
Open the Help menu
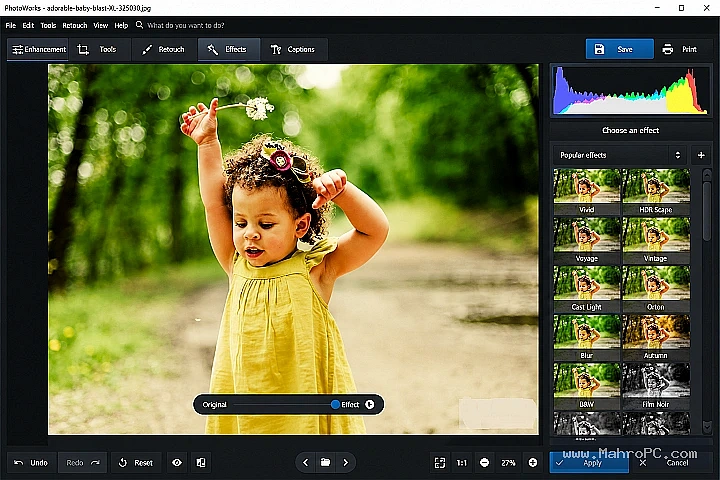coord(121,25)
